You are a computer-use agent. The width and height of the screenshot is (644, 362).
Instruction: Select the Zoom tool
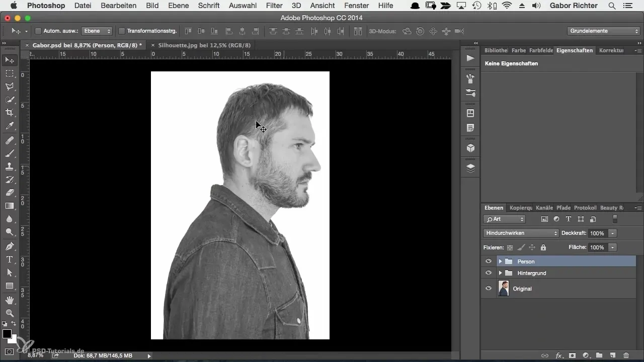pos(10,313)
